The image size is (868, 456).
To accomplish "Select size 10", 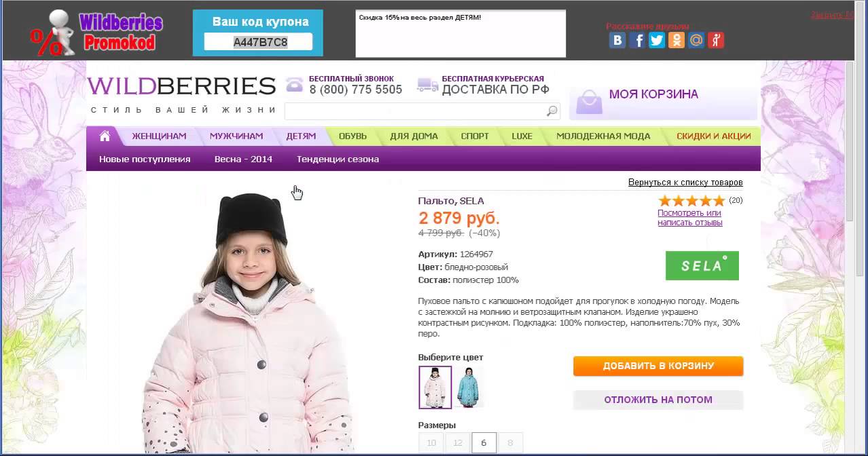I will pos(431,443).
